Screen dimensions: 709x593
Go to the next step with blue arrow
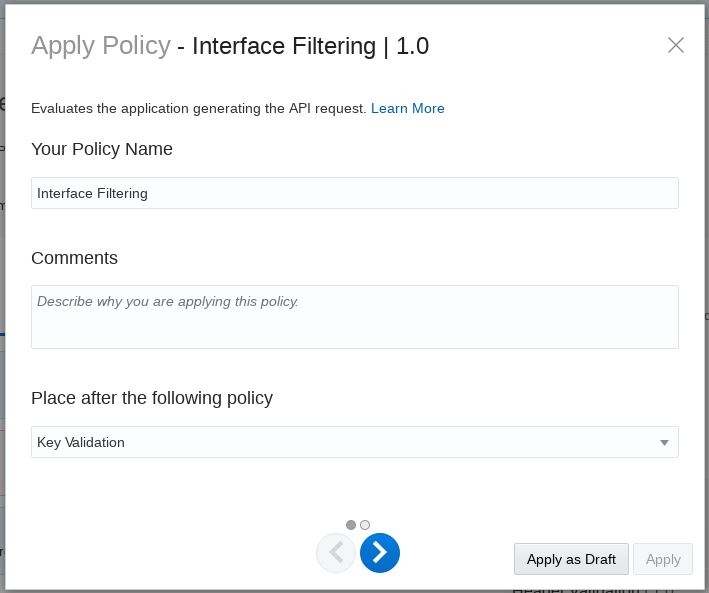tap(380, 553)
